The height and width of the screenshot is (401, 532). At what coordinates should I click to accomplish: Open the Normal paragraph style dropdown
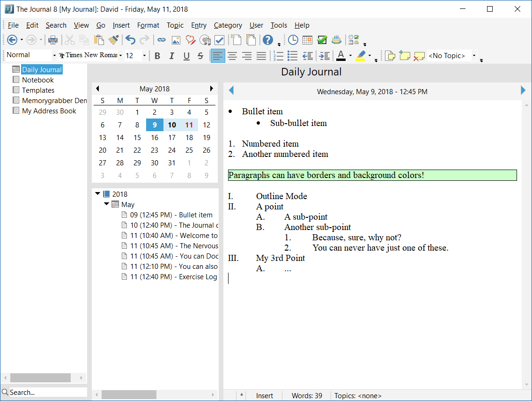[x=54, y=55]
